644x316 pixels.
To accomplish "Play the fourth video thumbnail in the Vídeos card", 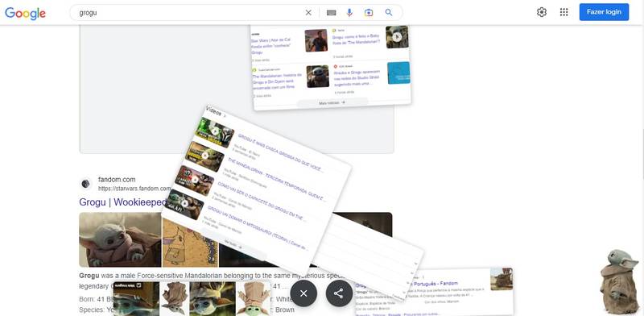I will (x=184, y=204).
